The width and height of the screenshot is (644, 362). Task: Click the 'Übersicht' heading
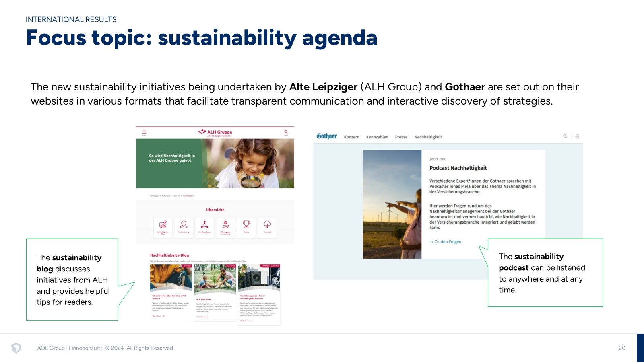(x=215, y=210)
